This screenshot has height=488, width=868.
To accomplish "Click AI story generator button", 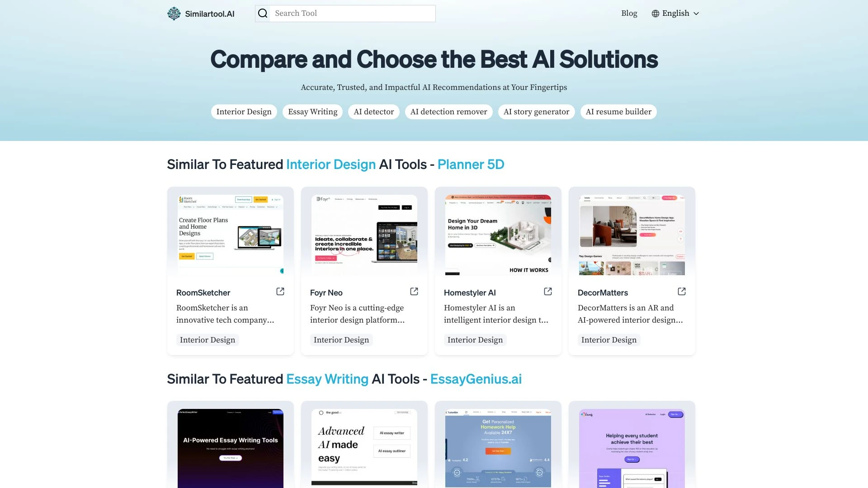I will 536,112.
